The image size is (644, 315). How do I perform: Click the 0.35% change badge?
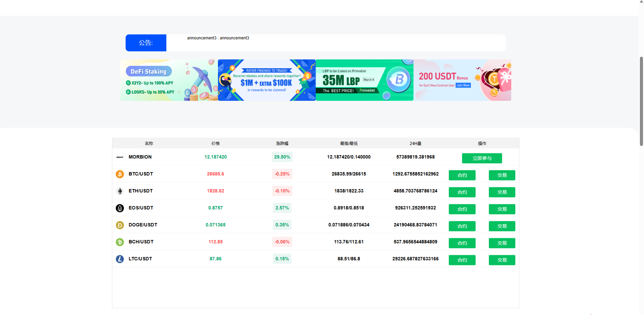282,225
